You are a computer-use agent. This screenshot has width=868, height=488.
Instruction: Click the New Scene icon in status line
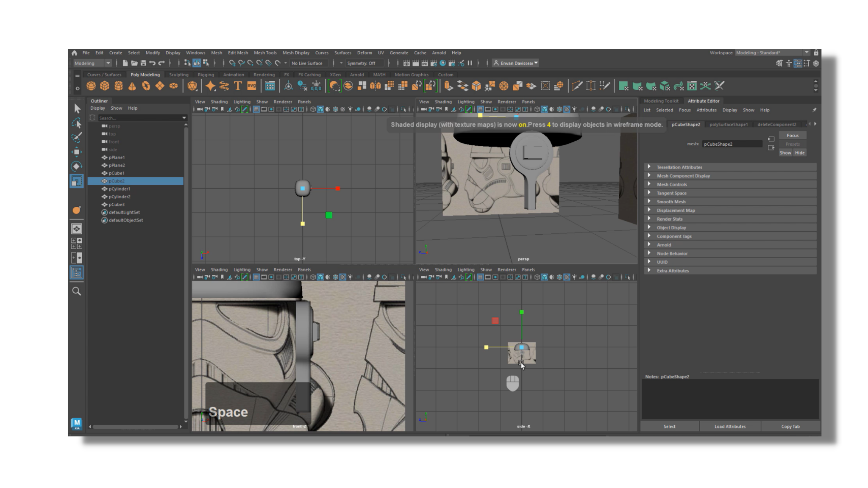125,63
